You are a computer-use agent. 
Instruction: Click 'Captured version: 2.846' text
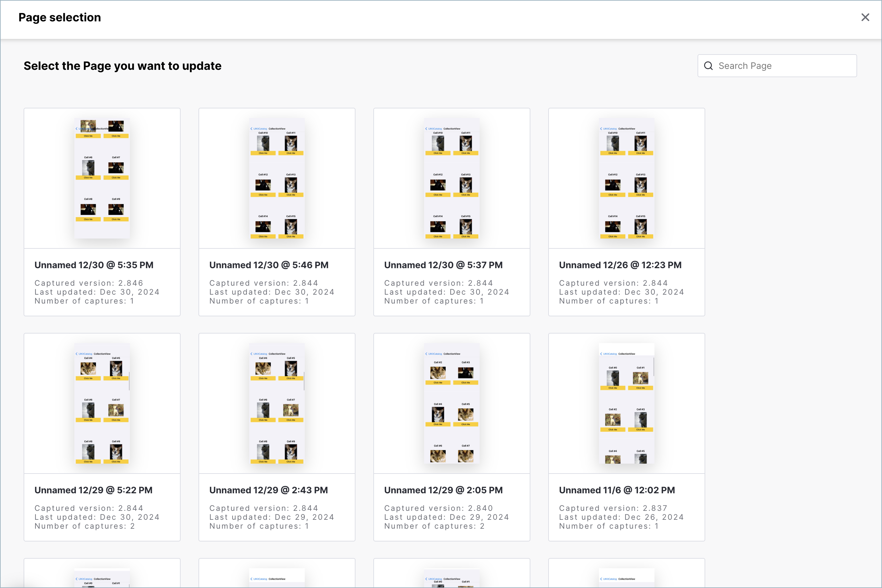pos(89,283)
